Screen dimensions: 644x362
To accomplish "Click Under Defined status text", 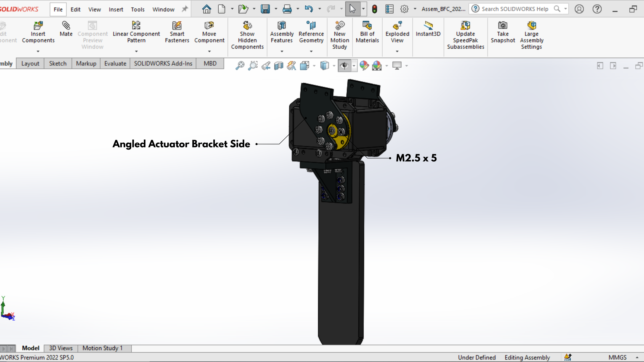I will coord(477,357).
